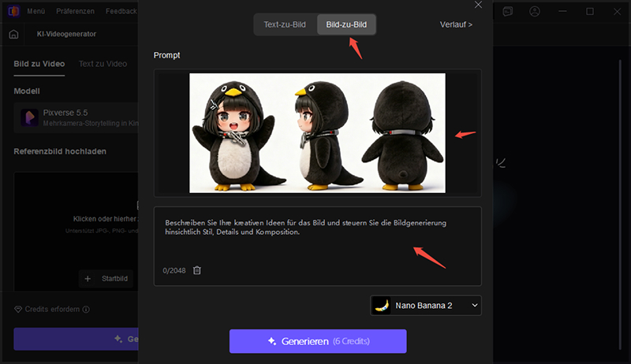Screen dimensions: 631x364
Task: Clear the prompt with the trash icon
Action: tap(196, 270)
